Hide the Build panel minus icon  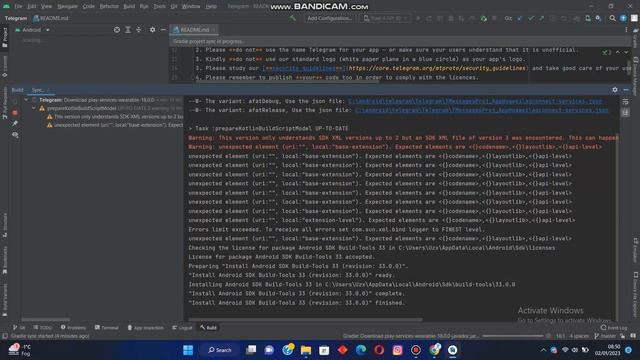(x=626, y=90)
